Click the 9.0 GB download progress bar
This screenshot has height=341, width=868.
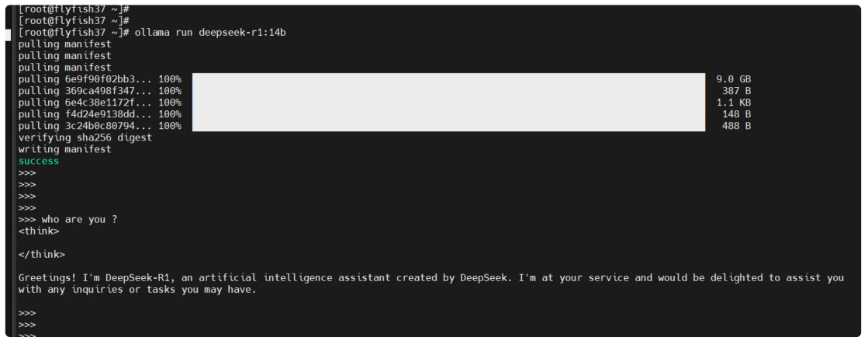[448, 79]
